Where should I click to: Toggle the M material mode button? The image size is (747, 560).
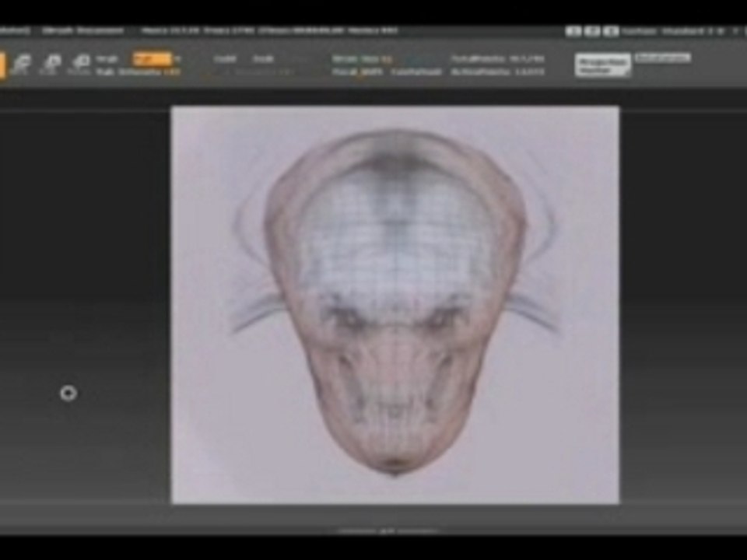[x=177, y=59]
